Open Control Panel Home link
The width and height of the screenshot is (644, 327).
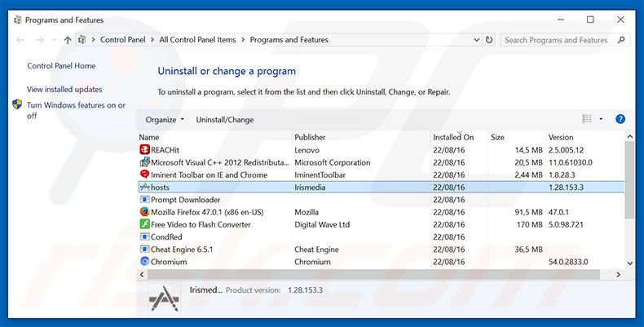(61, 66)
